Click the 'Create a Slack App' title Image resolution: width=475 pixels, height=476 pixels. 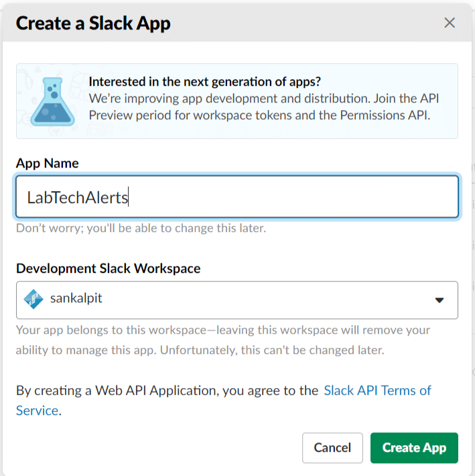93,23
